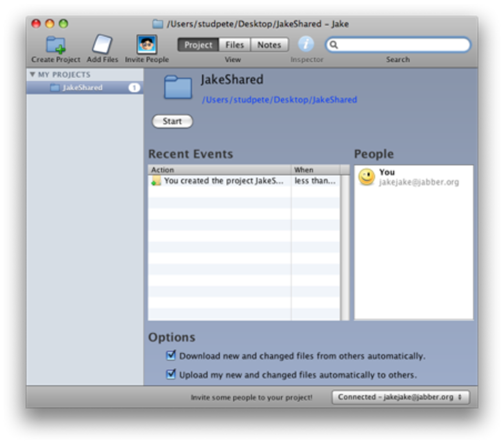Viewport: 504px width, 444px height.
Task: Click the magnifier icon in search box
Action: (x=334, y=45)
